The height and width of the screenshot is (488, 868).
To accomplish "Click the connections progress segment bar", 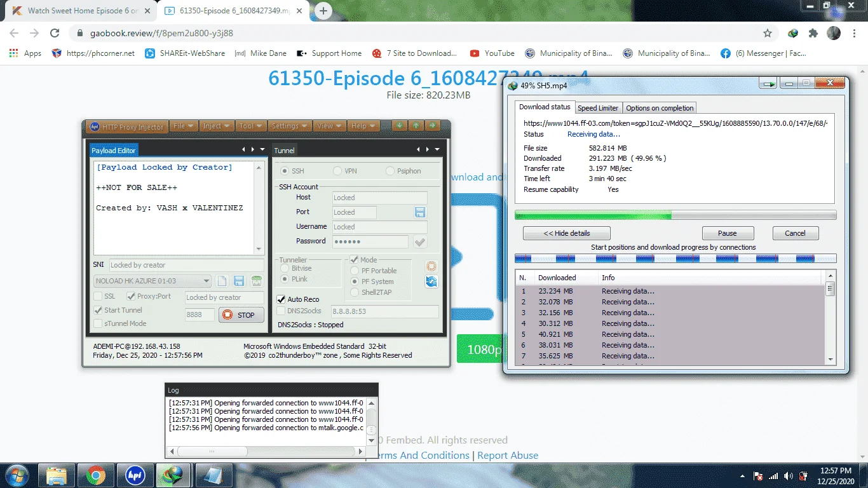I will pos(675,259).
